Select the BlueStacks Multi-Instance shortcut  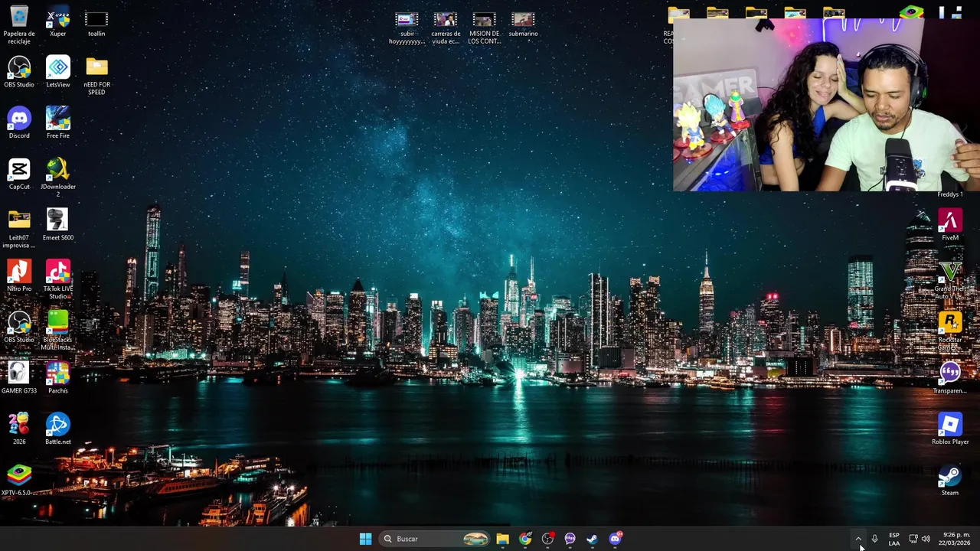[x=58, y=331]
